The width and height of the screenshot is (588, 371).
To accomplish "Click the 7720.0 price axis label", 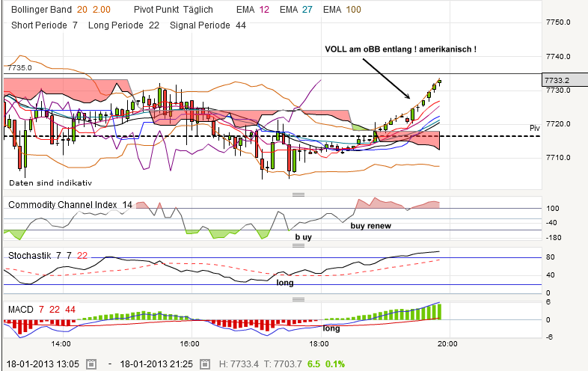I will [x=558, y=124].
